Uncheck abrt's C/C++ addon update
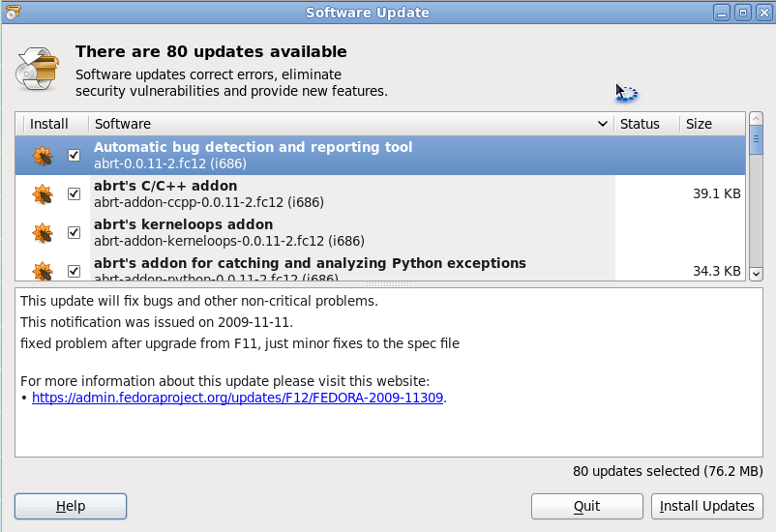 75,194
